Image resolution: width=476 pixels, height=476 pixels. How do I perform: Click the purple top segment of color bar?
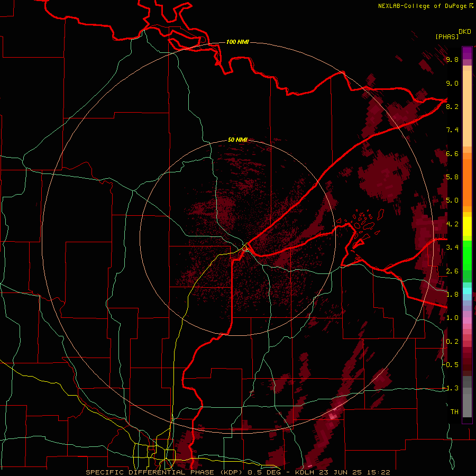[x=467, y=53]
